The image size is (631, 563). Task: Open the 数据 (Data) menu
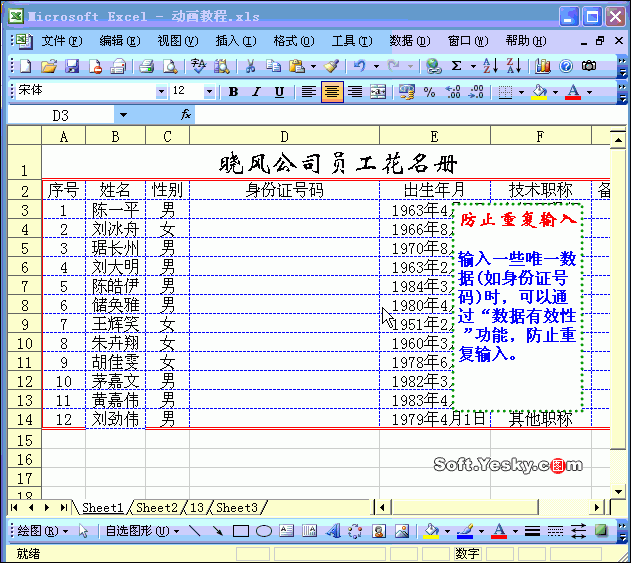(x=408, y=41)
